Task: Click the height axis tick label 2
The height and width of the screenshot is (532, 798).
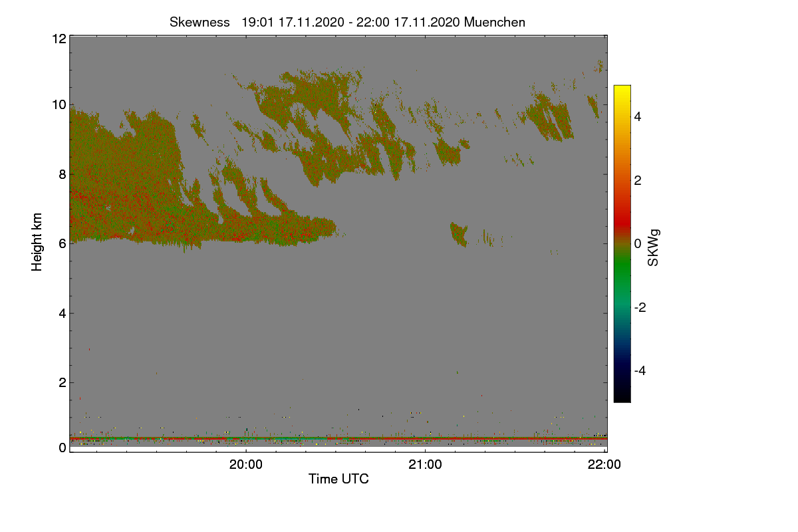Action: click(63, 382)
